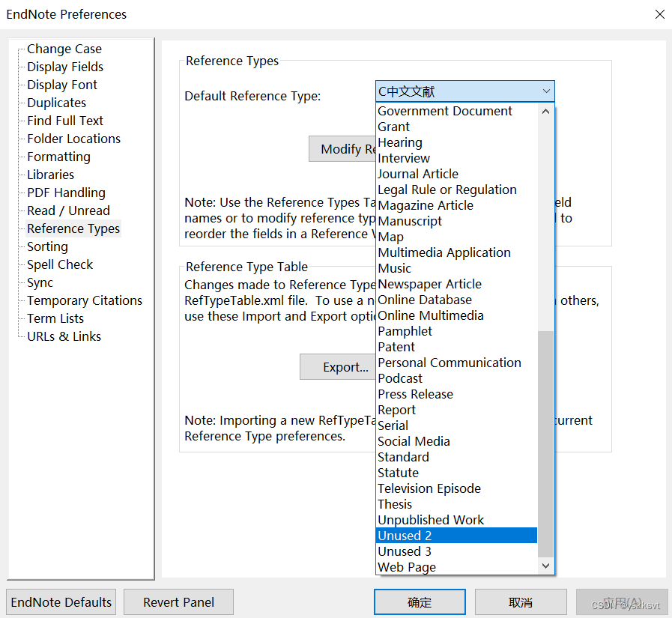
Task: Choose Grant reference type
Action: coord(456,127)
